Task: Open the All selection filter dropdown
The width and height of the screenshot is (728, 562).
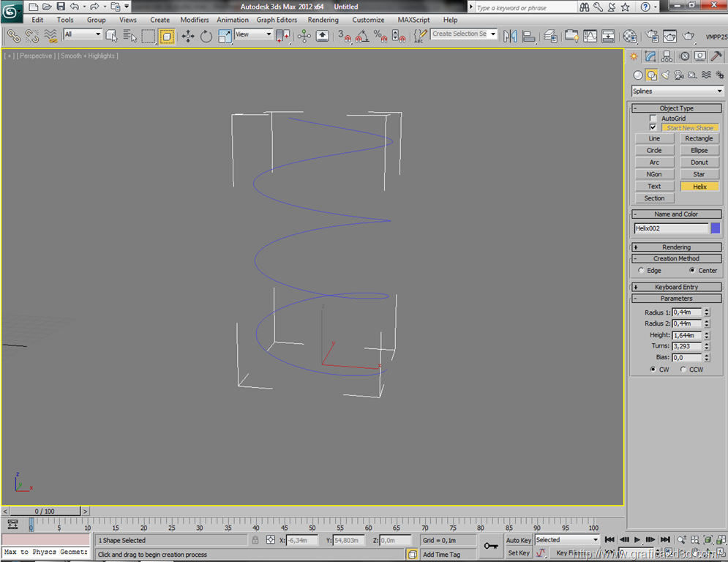Action: coord(83,34)
